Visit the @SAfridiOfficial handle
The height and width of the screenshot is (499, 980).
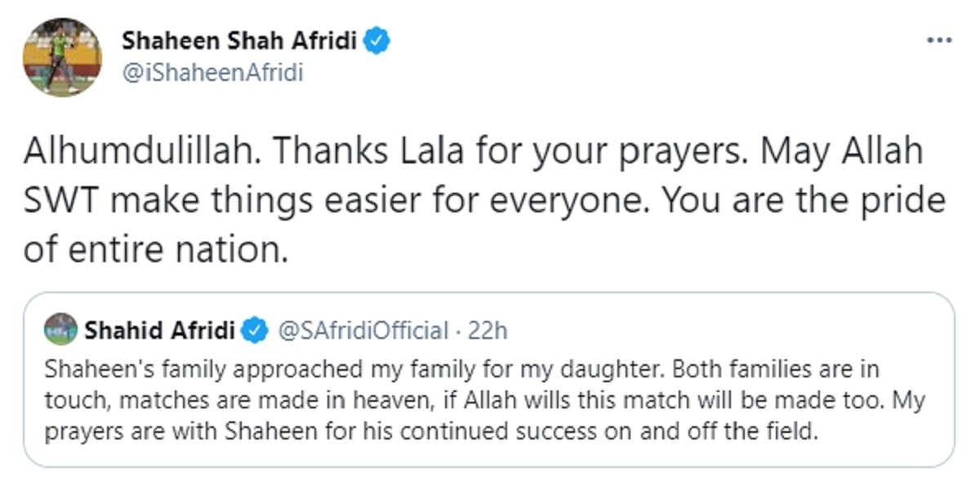363,331
